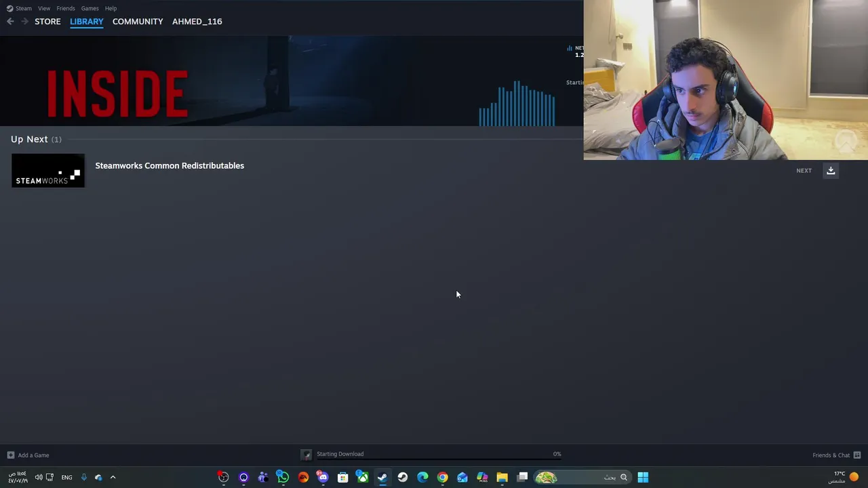Click the OneDrive cloud tray icon
The image size is (868, 488).
pos(98,477)
